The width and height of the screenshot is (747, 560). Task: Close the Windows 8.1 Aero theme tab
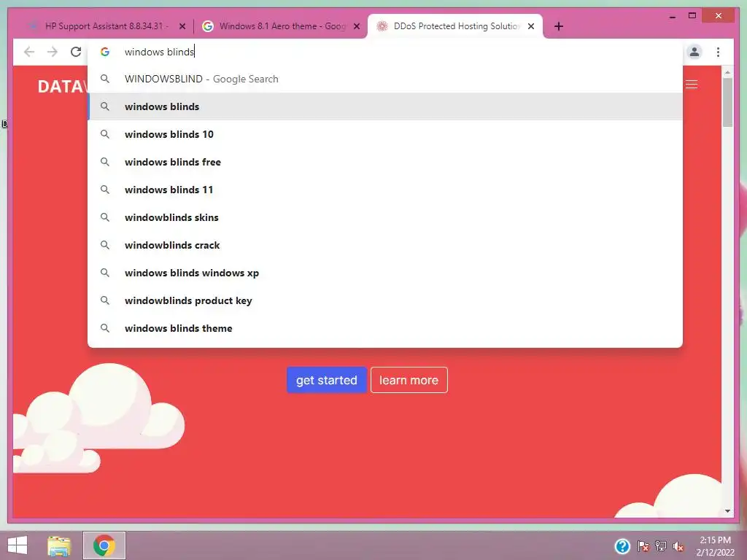point(356,26)
